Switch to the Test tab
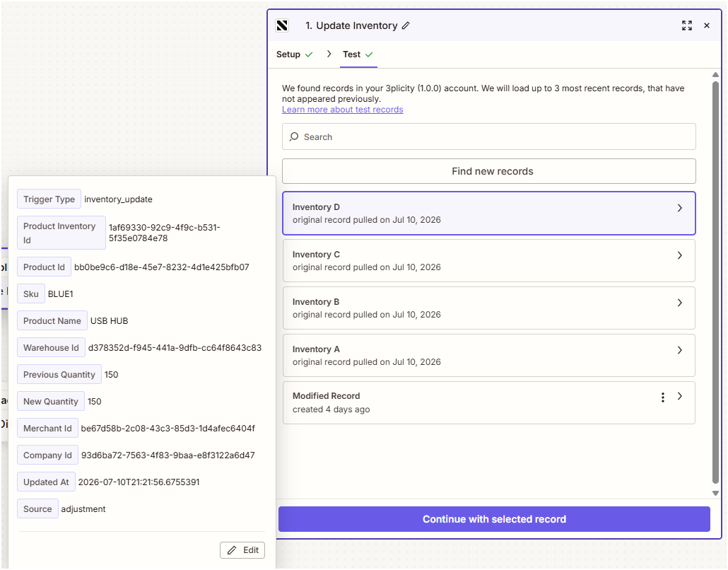 click(358, 54)
